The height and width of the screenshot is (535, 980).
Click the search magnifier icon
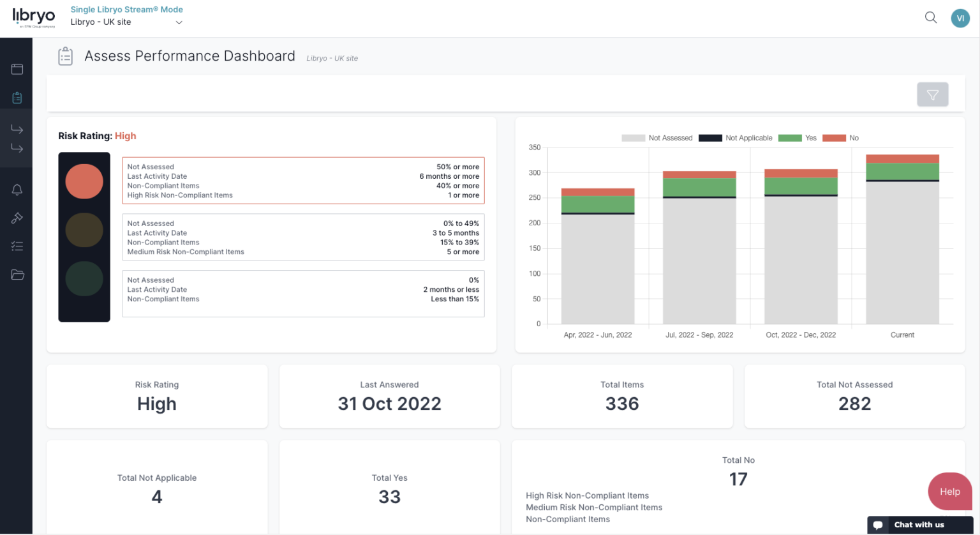(930, 17)
